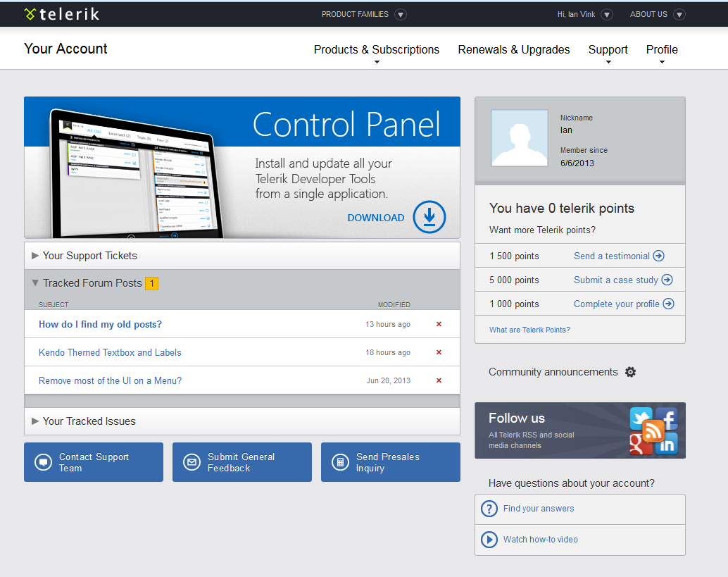Click Complete your profile link
This screenshot has height=577, width=728.
(x=617, y=304)
